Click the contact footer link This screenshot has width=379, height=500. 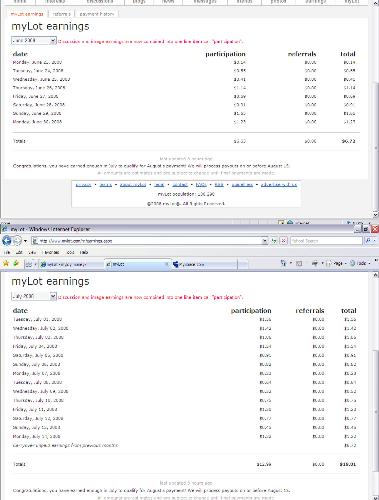pyautogui.click(x=180, y=185)
